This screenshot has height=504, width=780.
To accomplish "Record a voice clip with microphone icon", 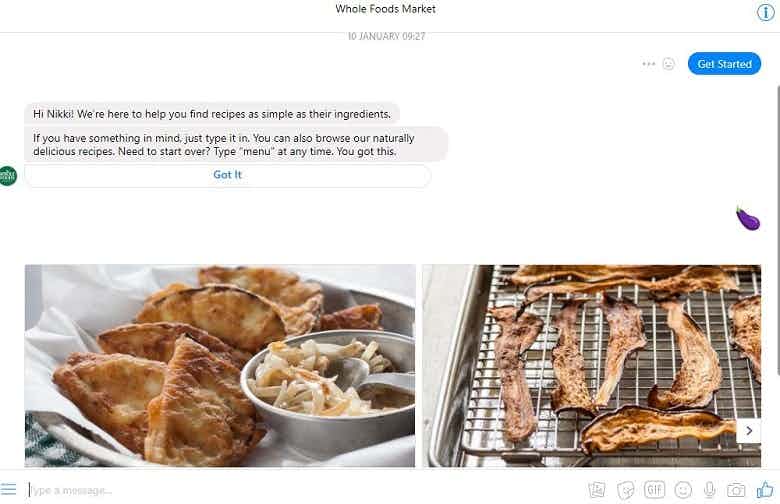I will 710,490.
